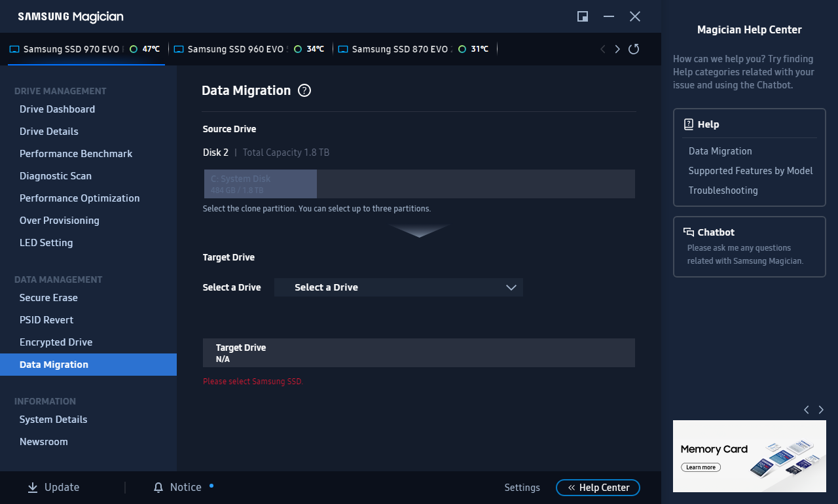
Task: Switch to Samsung SSD 970 EVO tab
Action: coord(86,49)
